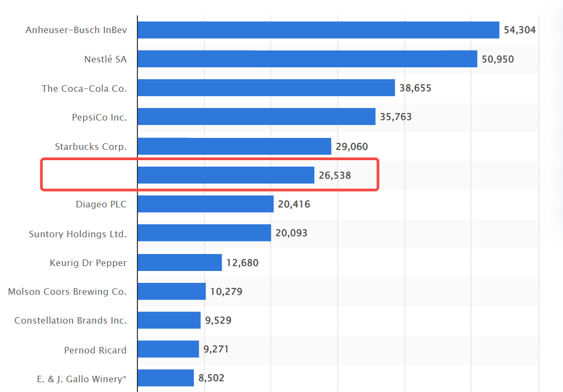Select the label 'Pernod Ricard'

pyautogui.click(x=96, y=350)
